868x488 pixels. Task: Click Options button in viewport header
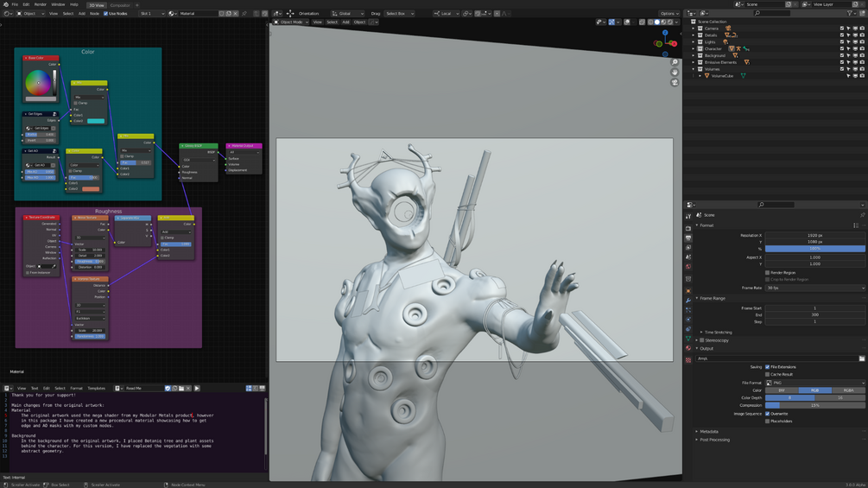pyautogui.click(x=669, y=13)
